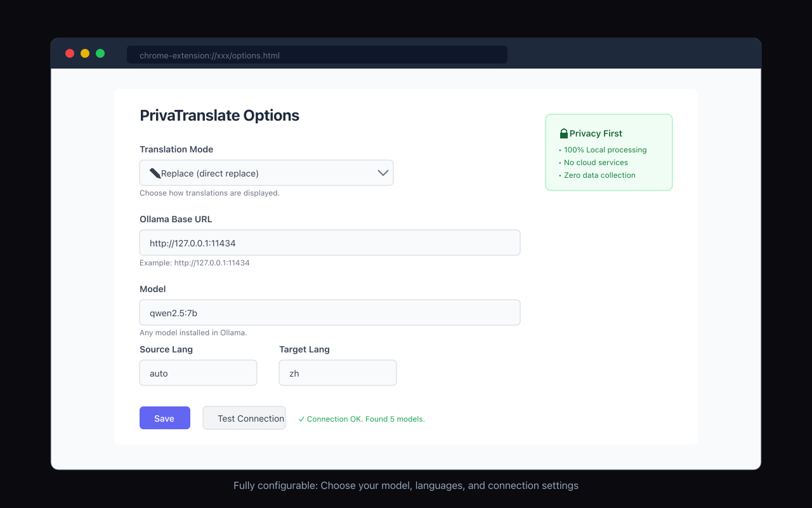Screen dimensions: 812x508
Task: Click the PrivaTranslate Options heading
Action: pyautogui.click(x=219, y=116)
